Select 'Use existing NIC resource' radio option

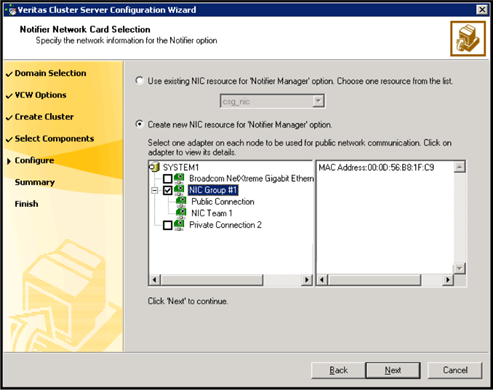click(x=139, y=81)
